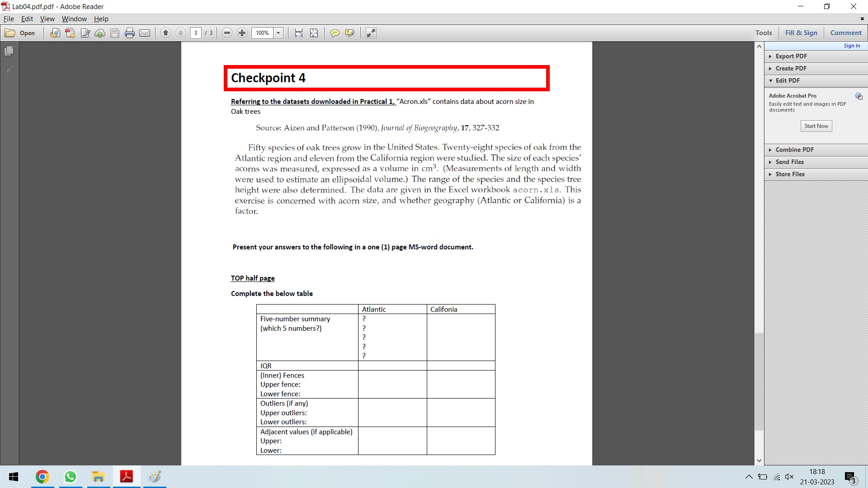Open the Window menu
Image resolution: width=868 pixels, height=488 pixels.
pyautogui.click(x=74, y=19)
